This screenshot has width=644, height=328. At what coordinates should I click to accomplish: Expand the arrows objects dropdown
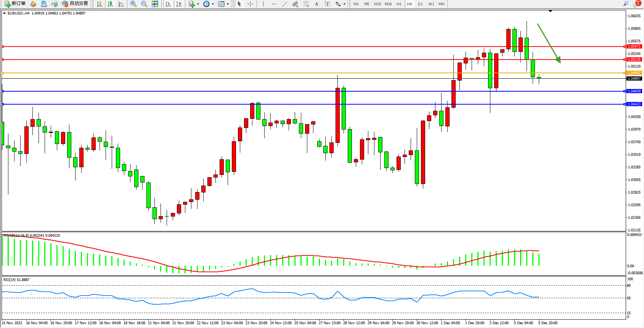[x=344, y=4]
